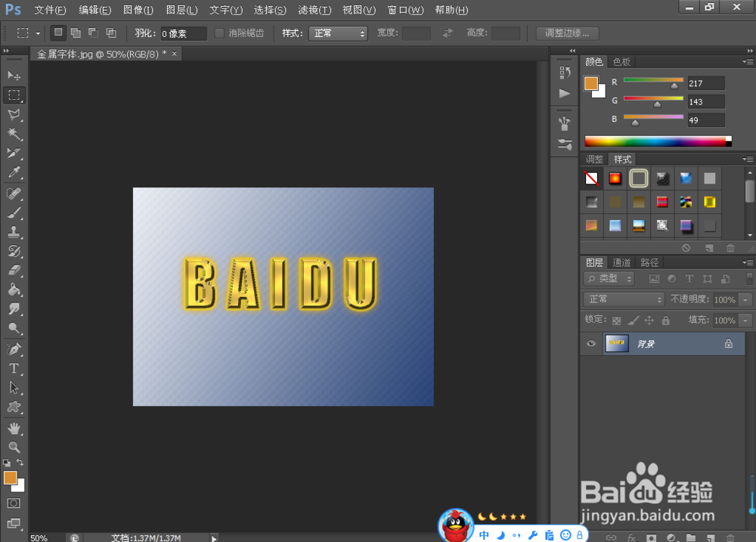Image resolution: width=756 pixels, height=542 pixels.
Task: Select the Clone Stamp tool
Action: 14,232
